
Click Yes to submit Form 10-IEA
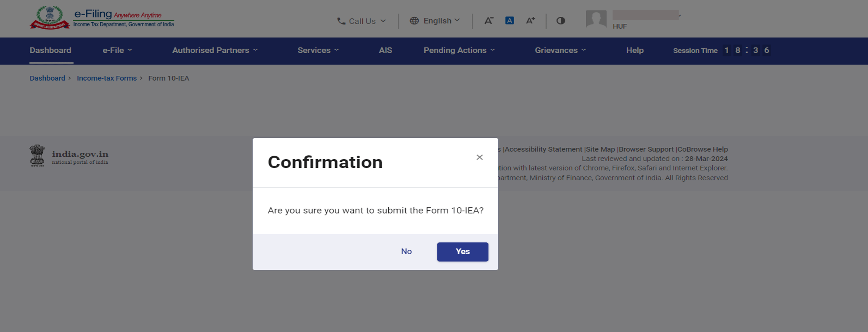[463, 252]
